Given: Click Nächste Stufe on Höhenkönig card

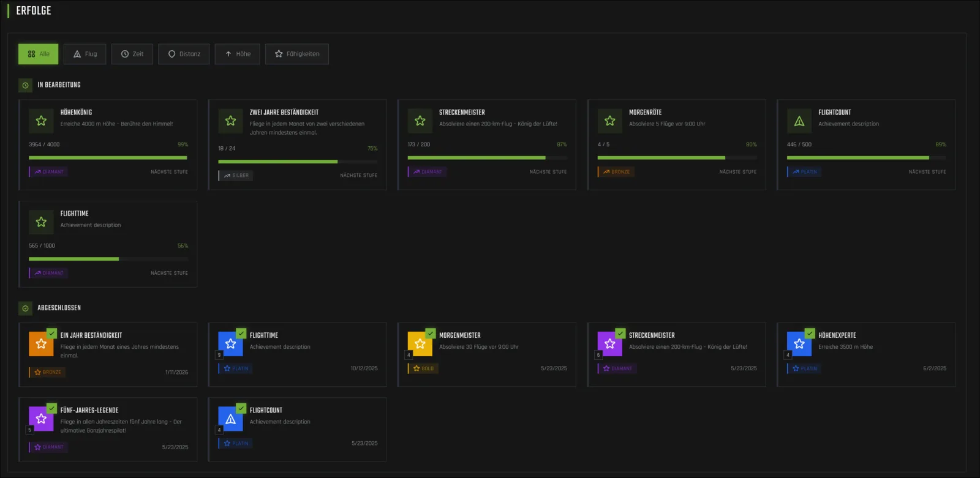Looking at the screenshot, I should click(169, 172).
